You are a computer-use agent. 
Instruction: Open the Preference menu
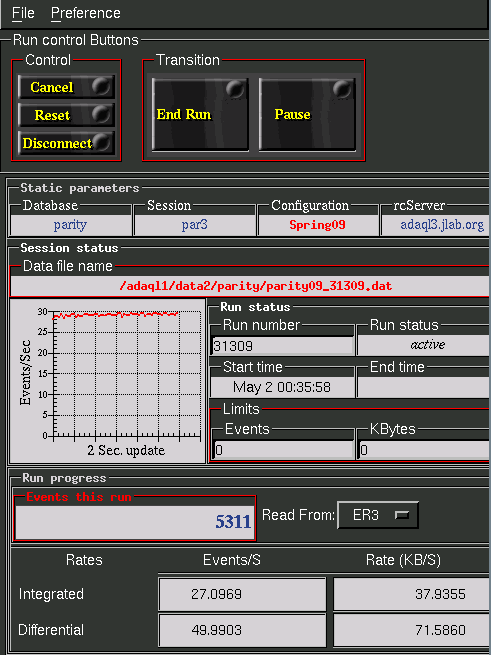[86, 13]
